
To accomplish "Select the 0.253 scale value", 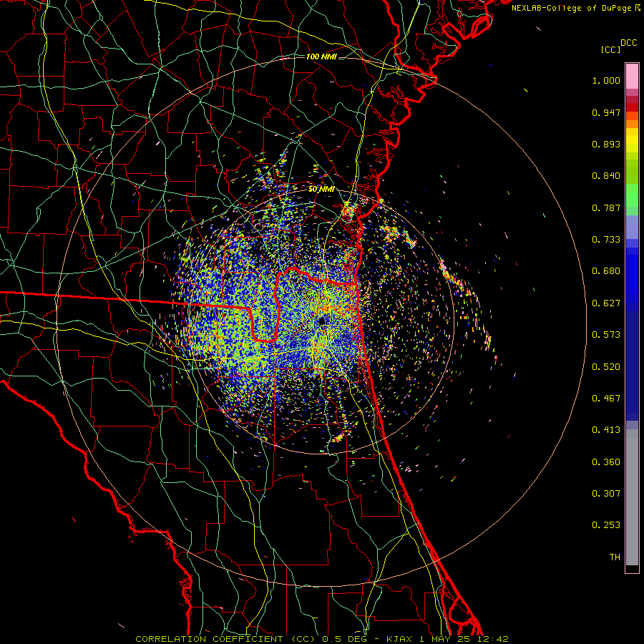I will click(x=606, y=525).
